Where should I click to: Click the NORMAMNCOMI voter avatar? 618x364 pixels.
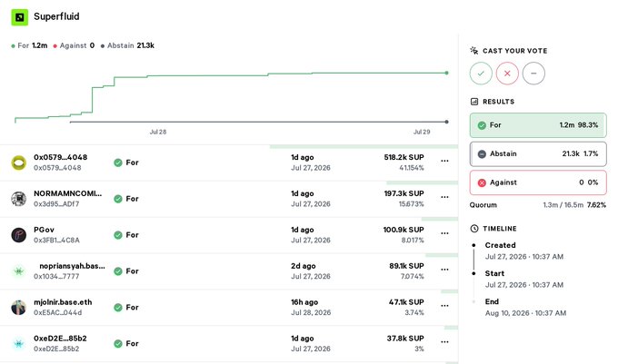[x=18, y=199]
